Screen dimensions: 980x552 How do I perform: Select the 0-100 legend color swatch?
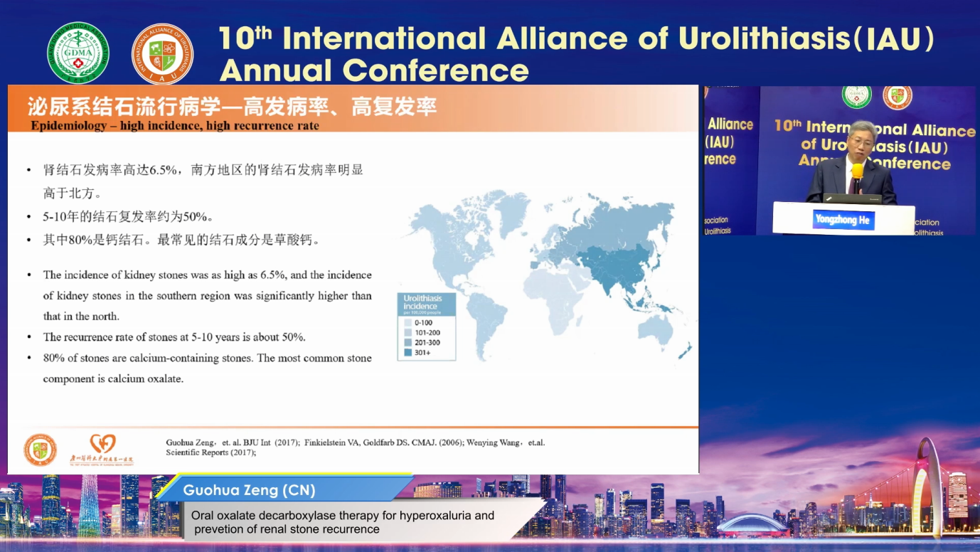[408, 323]
